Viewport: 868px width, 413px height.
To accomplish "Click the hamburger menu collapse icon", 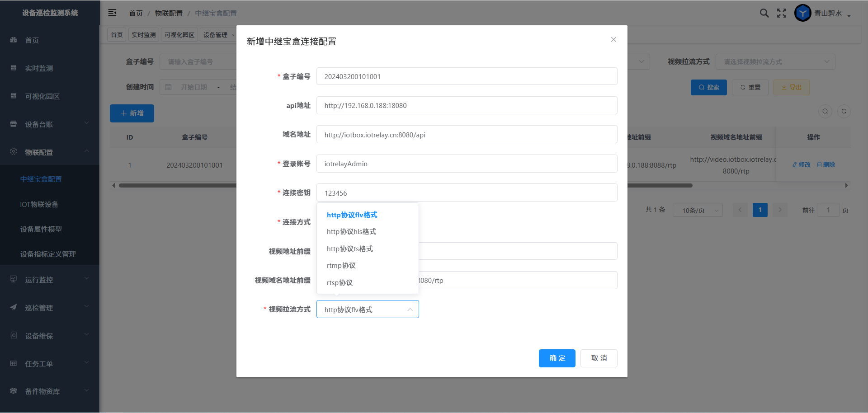I will (112, 13).
